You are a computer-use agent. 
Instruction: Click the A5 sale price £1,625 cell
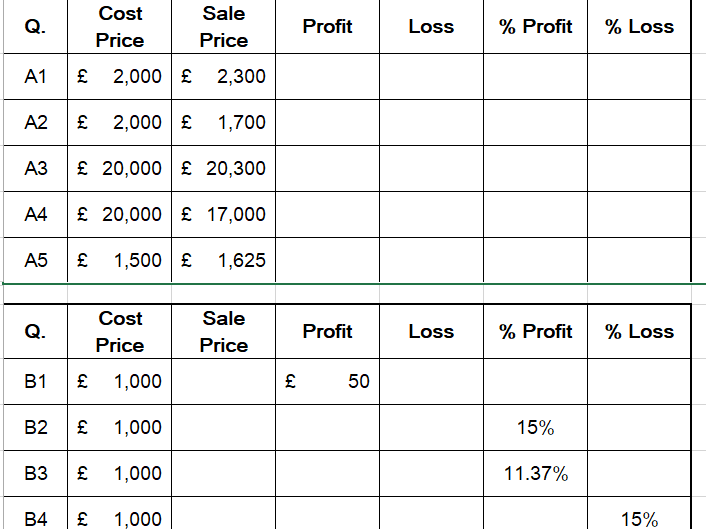(223, 260)
